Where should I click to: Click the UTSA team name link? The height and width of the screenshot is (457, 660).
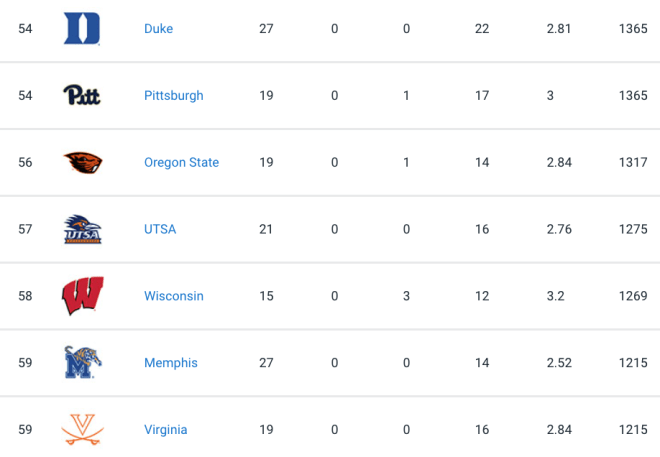point(160,229)
